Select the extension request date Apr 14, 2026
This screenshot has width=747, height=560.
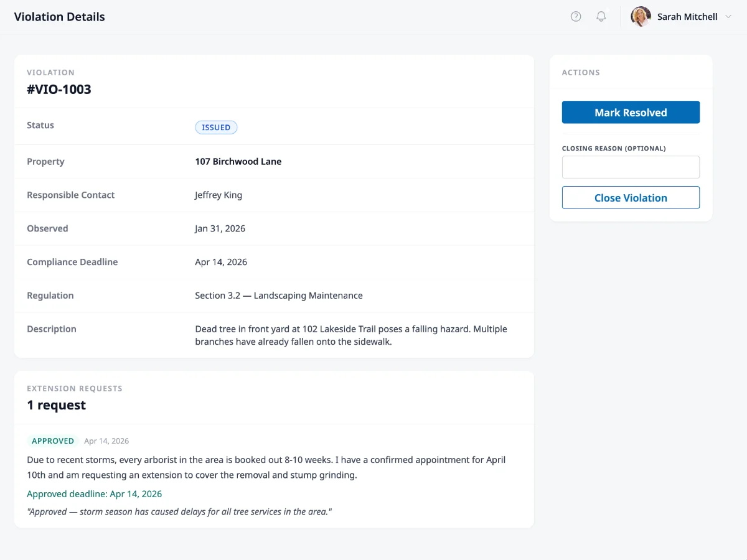point(106,441)
